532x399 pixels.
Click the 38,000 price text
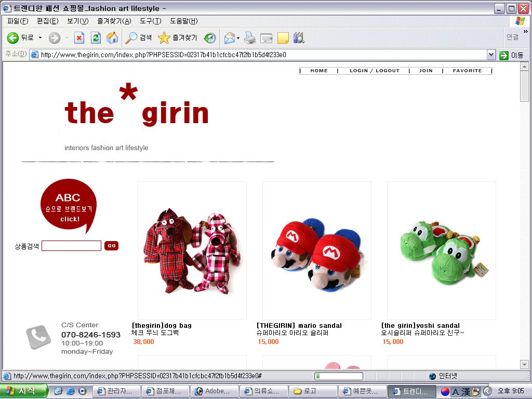[x=143, y=342]
